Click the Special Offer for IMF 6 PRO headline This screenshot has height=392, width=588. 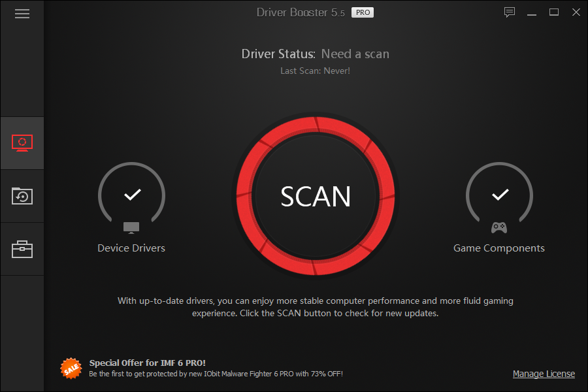148,363
